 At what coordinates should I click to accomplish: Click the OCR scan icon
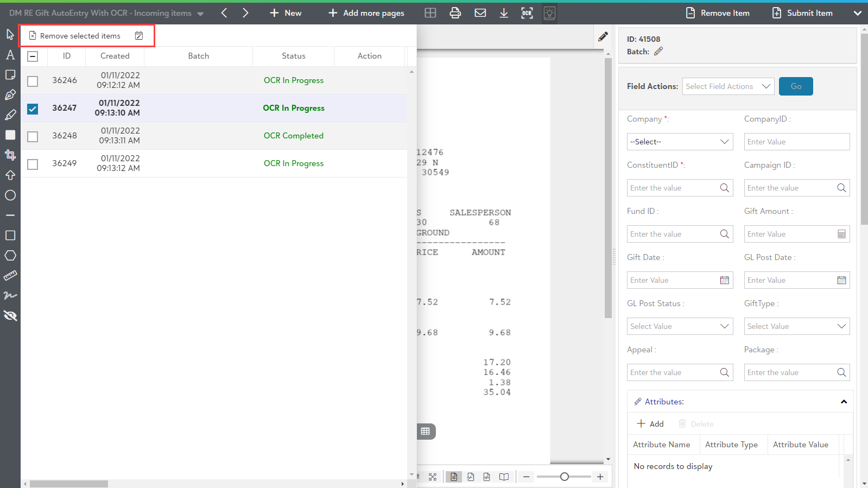pyautogui.click(x=527, y=13)
